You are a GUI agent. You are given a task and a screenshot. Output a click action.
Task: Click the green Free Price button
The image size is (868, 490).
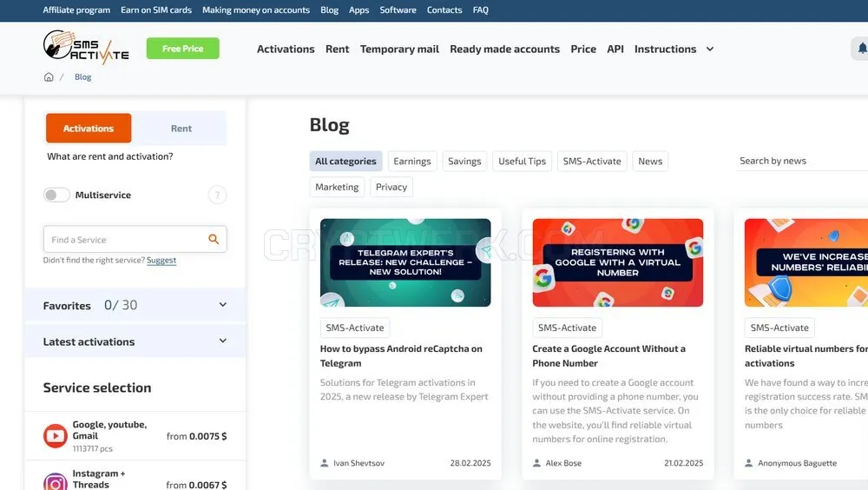tap(182, 49)
